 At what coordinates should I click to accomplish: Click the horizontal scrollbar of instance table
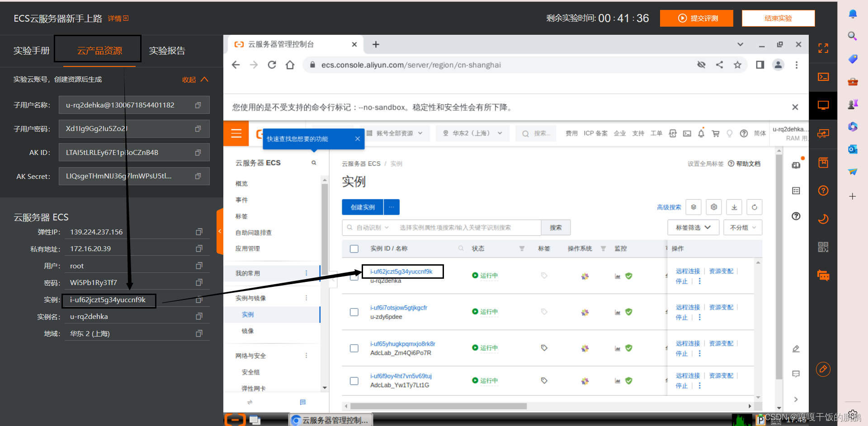439,406
